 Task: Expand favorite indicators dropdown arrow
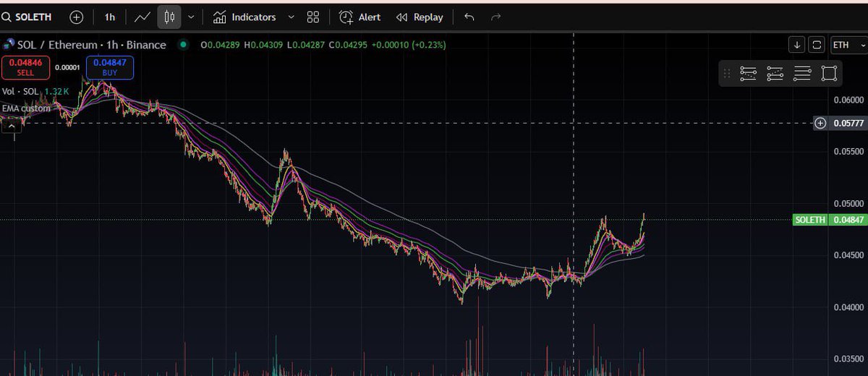pyautogui.click(x=291, y=17)
